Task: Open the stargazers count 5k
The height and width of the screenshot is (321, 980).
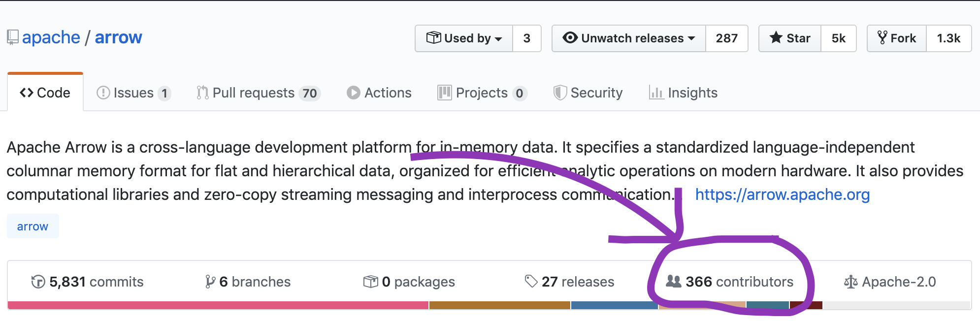Action: click(x=839, y=38)
